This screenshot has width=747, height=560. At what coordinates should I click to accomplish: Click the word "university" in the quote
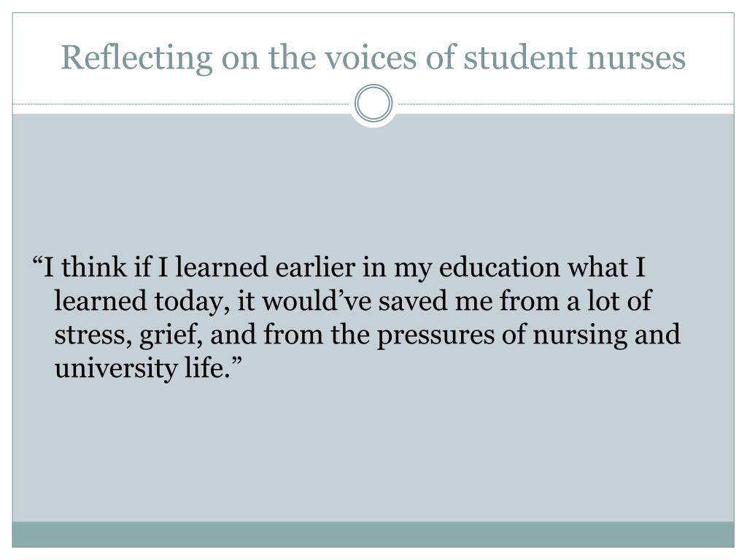click(x=116, y=368)
